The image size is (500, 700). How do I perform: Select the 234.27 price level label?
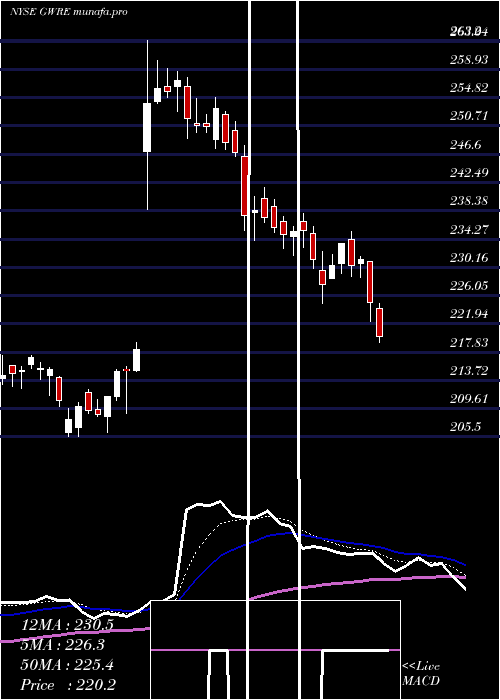coord(469,229)
